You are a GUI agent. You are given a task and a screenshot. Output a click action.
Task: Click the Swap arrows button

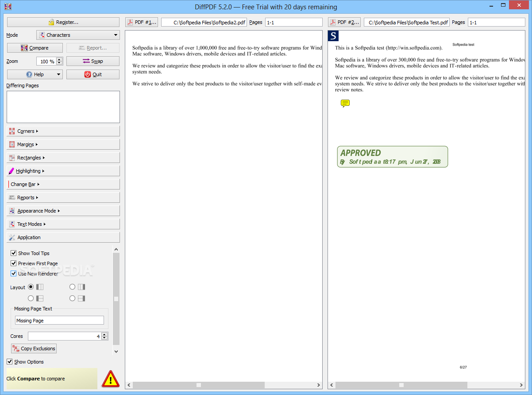coord(93,61)
